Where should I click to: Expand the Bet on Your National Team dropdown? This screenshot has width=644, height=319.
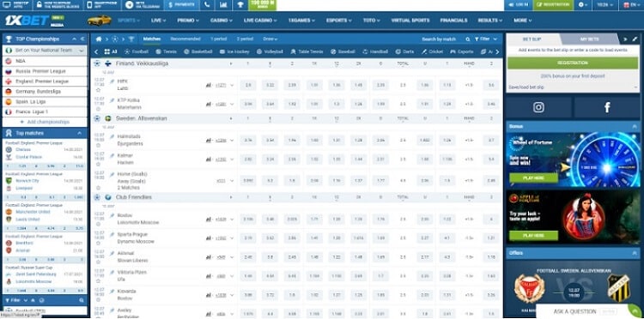pos(45,51)
